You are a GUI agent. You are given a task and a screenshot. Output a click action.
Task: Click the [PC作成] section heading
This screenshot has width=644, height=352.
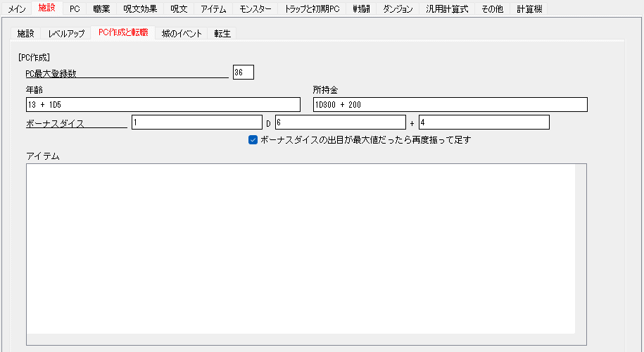pos(34,58)
